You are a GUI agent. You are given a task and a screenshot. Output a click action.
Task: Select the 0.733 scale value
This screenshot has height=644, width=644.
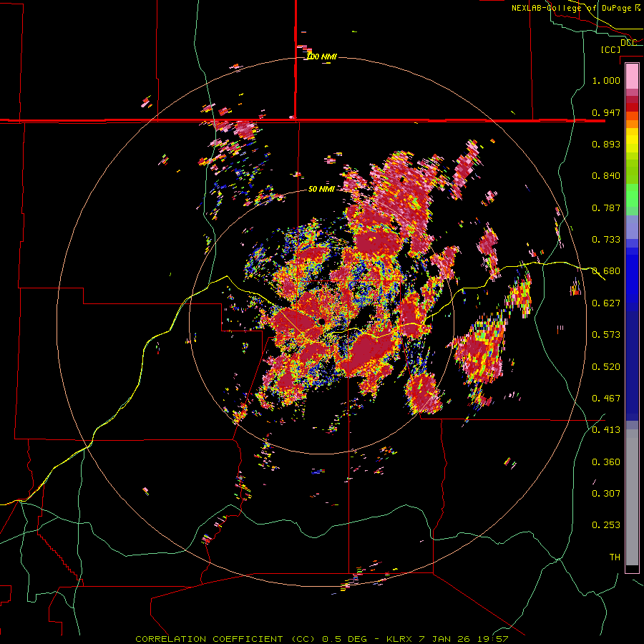click(606, 240)
